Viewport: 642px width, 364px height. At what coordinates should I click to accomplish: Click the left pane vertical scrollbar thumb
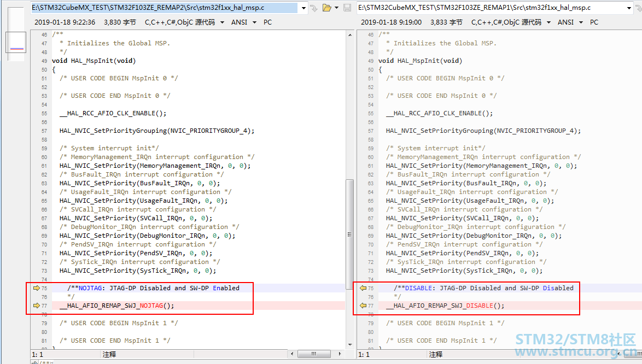pos(349,234)
